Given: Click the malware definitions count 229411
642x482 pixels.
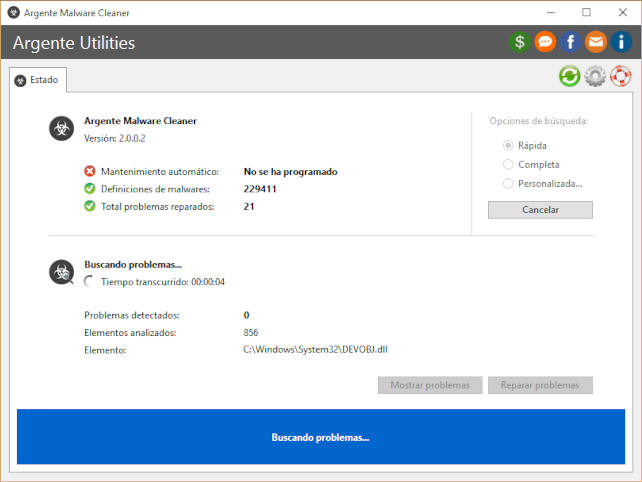Looking at the screenshot, I should [260, 189].
